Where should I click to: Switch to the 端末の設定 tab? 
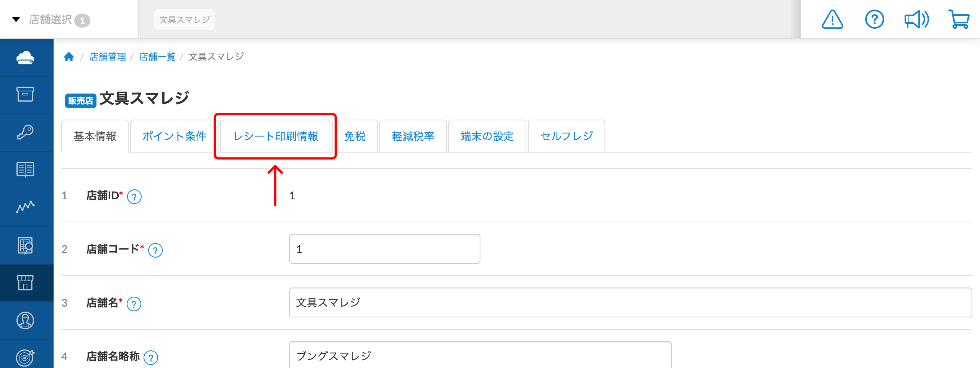487,136
